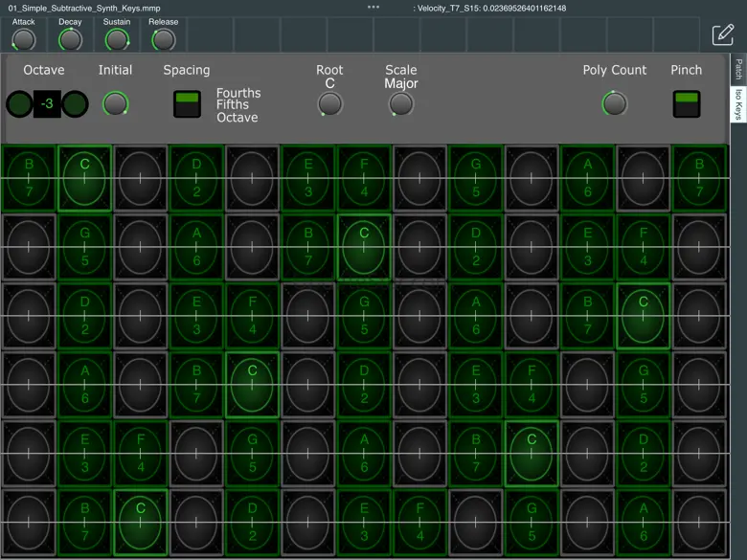Screen dimensions: 747x560
Task: Play the G 5 key in the fourth row
Action: pos(644,385)
